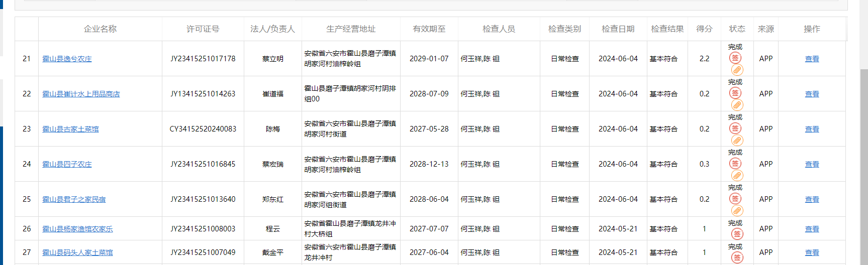The height and width of the screenshot is (265, 868).
Task: Click the red 签 signature icon in row 26
Action: 737,234
